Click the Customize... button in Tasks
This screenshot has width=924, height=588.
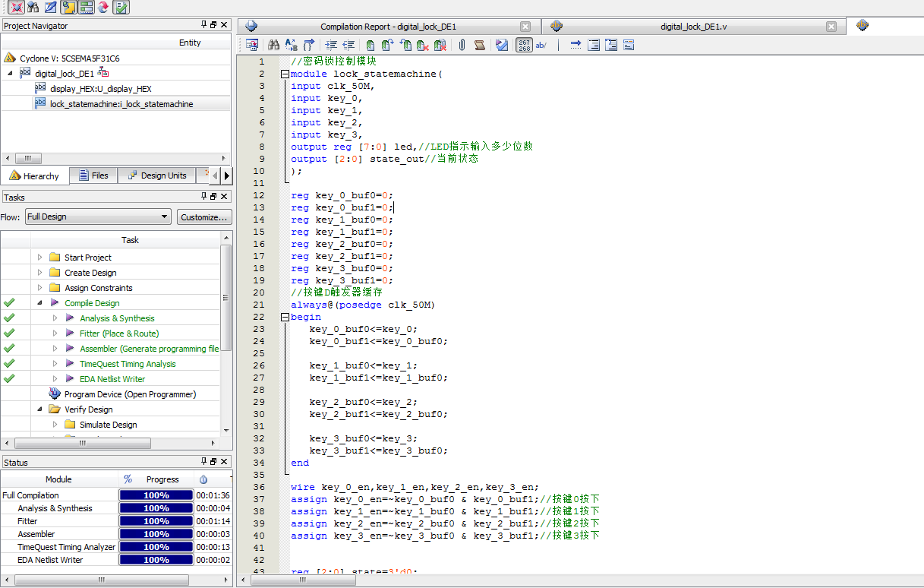(203, 217)
